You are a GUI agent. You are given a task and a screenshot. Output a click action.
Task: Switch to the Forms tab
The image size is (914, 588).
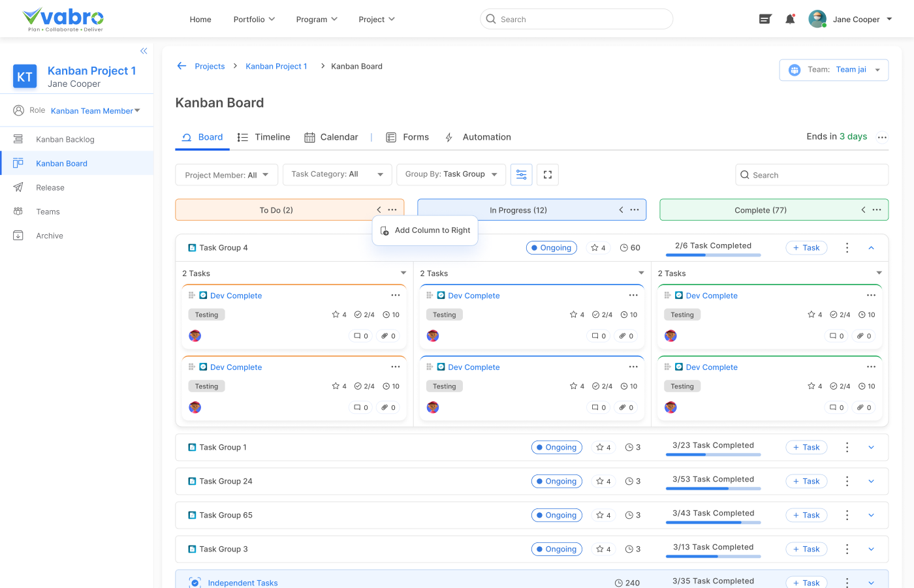pos(407,137)
